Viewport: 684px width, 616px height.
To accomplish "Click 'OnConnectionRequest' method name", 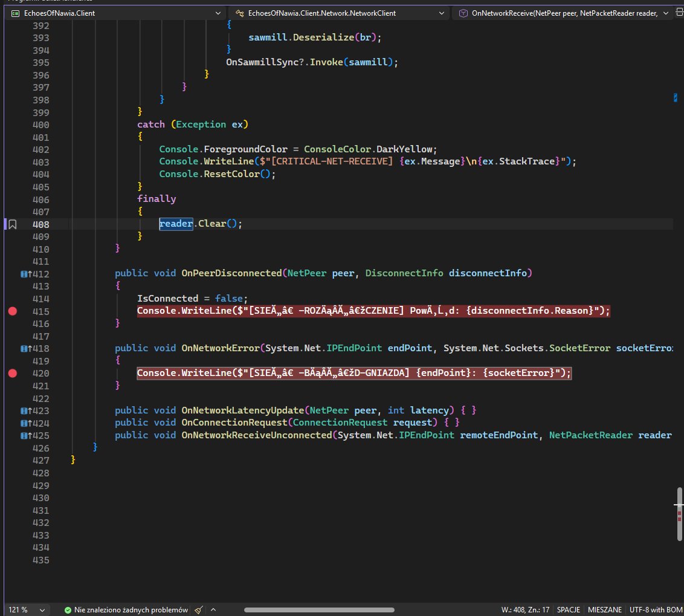I will (x=234, y=423).
